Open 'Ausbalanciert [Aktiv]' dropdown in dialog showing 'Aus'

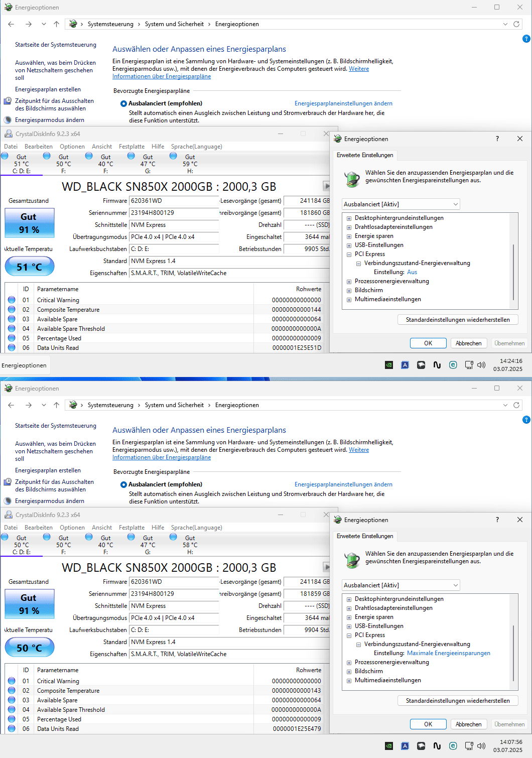tap(401, 204)
